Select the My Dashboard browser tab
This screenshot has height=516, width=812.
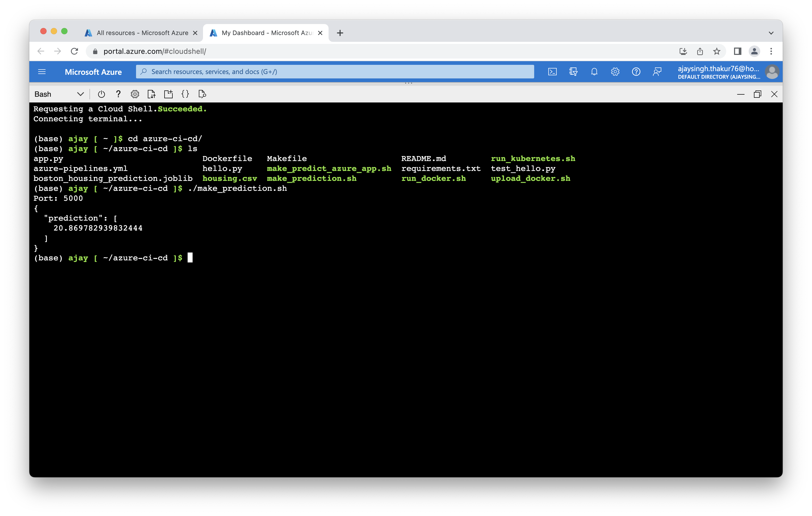266,33
